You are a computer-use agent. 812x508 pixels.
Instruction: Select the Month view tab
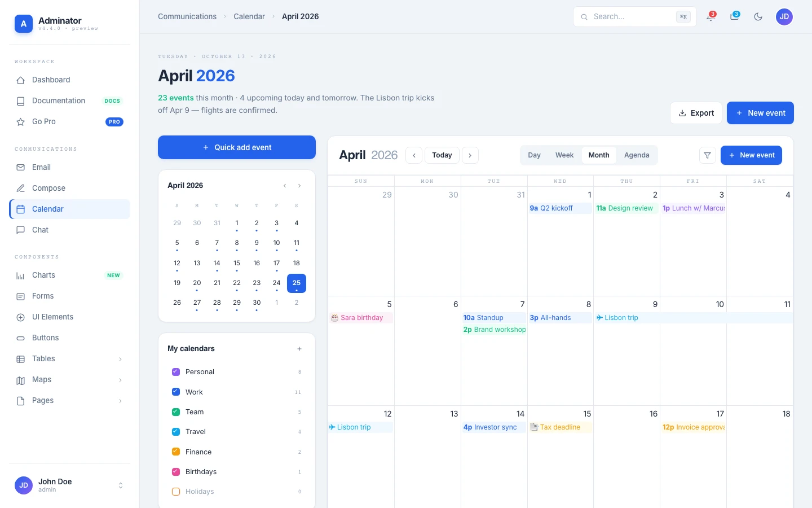[599, 155]
